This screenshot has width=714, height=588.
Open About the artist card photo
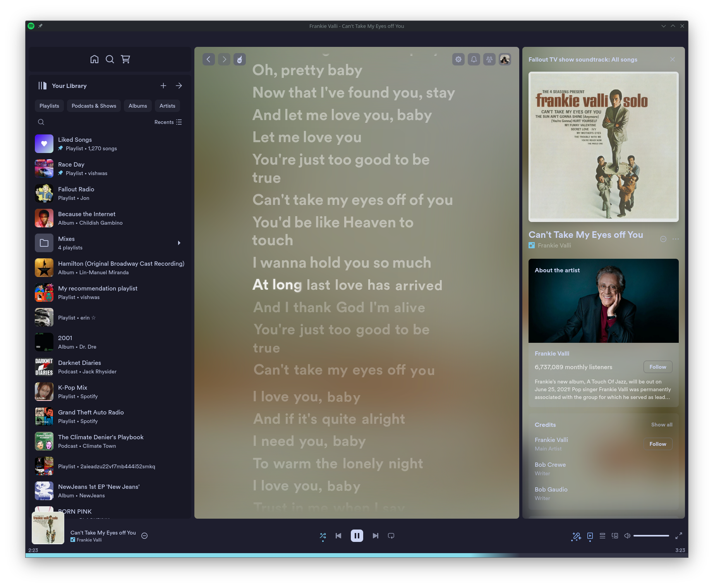[x=604, y=301]
